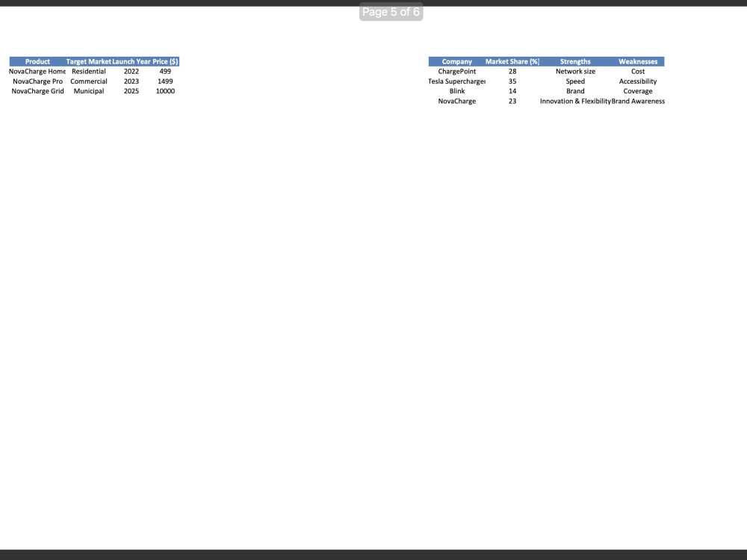Click the Tesla Supercharger company cell

tap(457, 81)
